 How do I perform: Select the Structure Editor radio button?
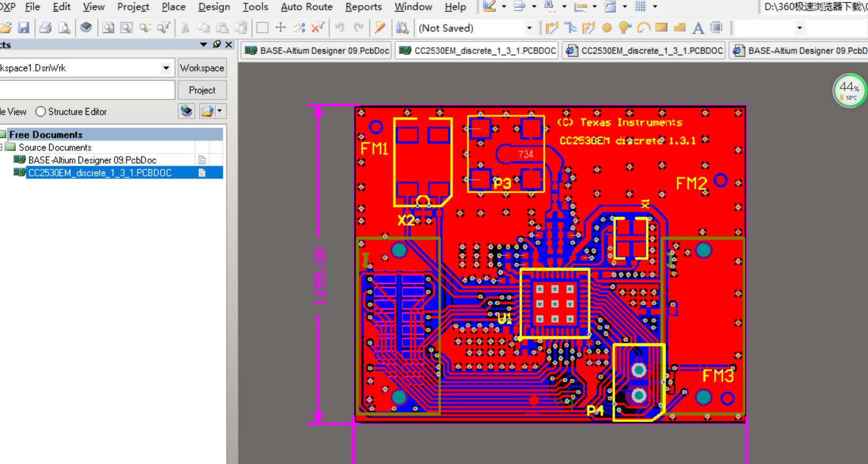(x=41, y=112)
